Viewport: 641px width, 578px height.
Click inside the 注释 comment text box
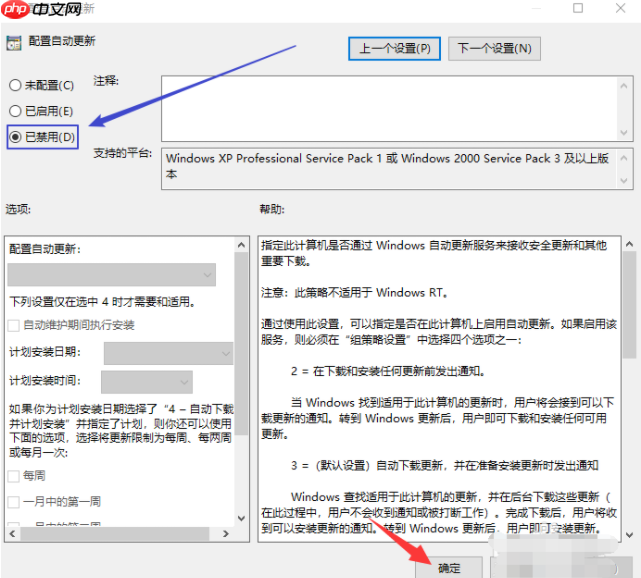[389, 108]
